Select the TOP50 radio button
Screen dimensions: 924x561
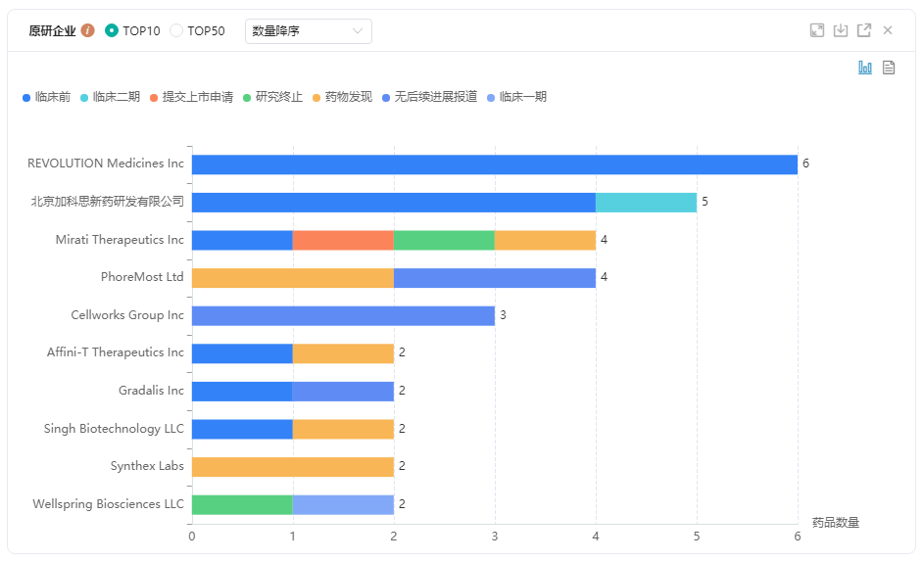click(176, 30)
